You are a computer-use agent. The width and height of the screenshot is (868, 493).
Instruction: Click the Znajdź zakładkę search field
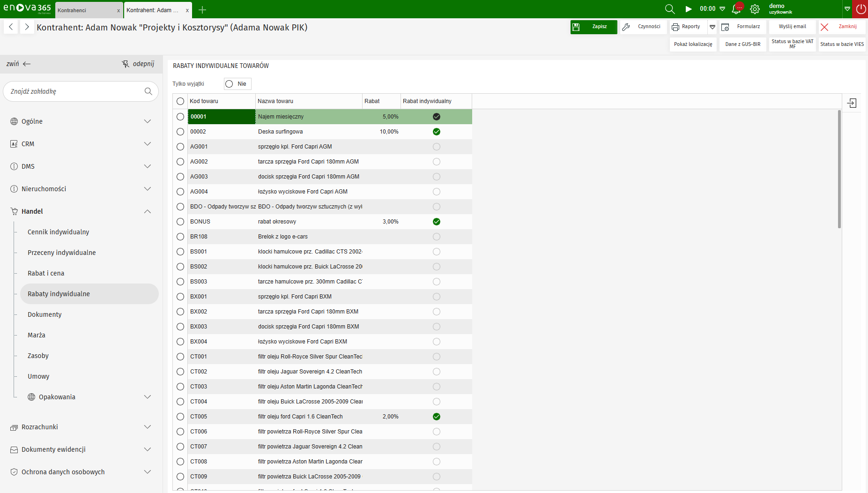point(75,91)
